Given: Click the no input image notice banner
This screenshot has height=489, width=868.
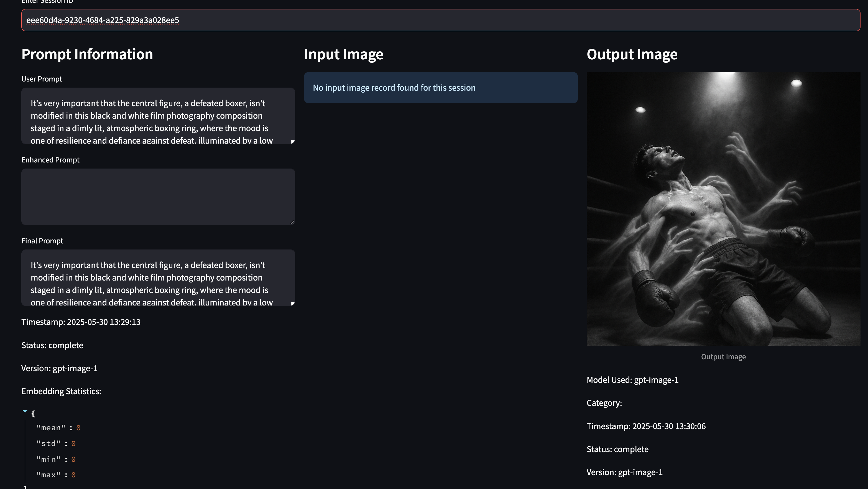Looking at the screenshot, I should pyautogui.click(x=441, y=87).
